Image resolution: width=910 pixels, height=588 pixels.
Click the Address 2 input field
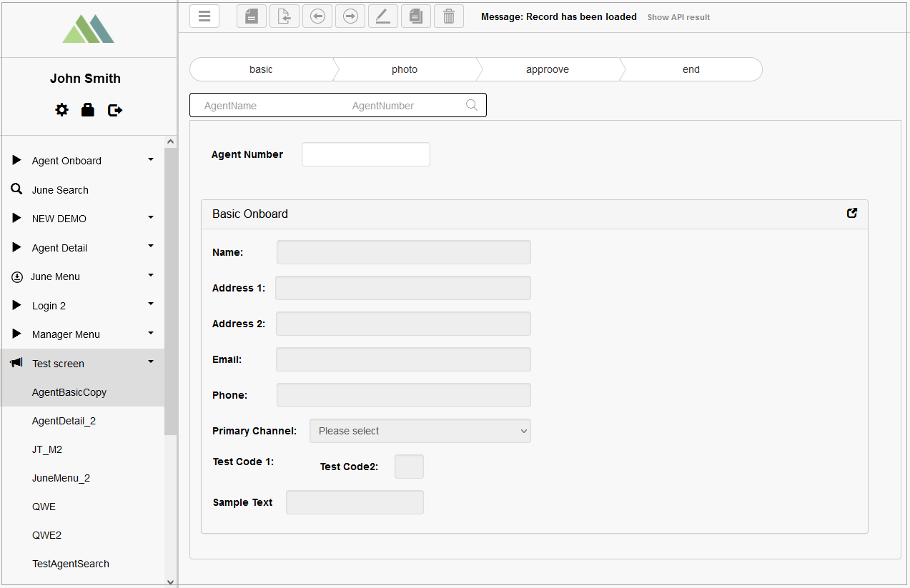pos(403,324)
